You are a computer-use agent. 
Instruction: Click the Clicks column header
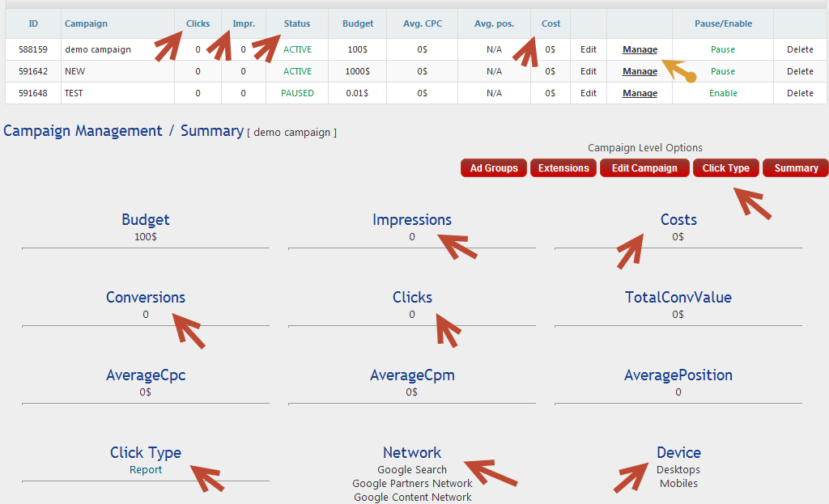tap(198, 23)
